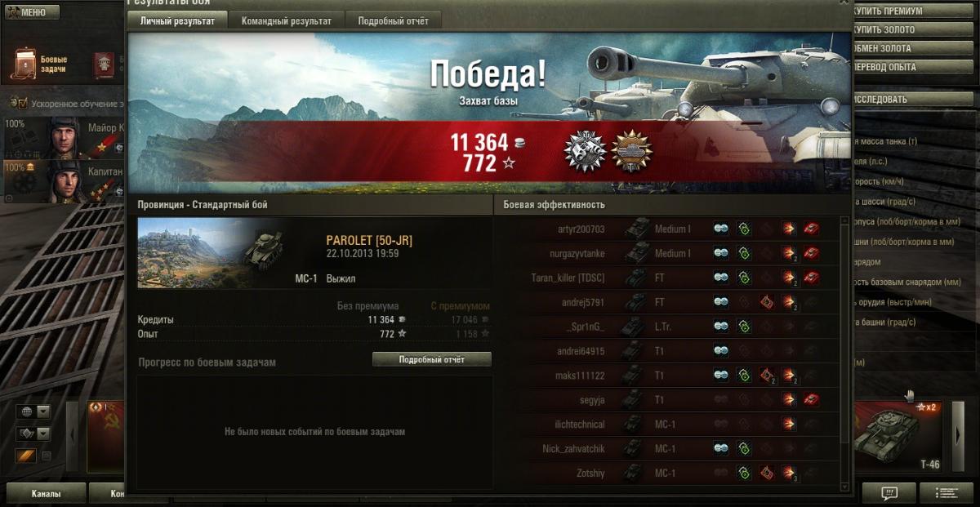Click the scrollbar of the Боевая эффективность list
This screenshot has height=507, width=980.
point(845,351)
